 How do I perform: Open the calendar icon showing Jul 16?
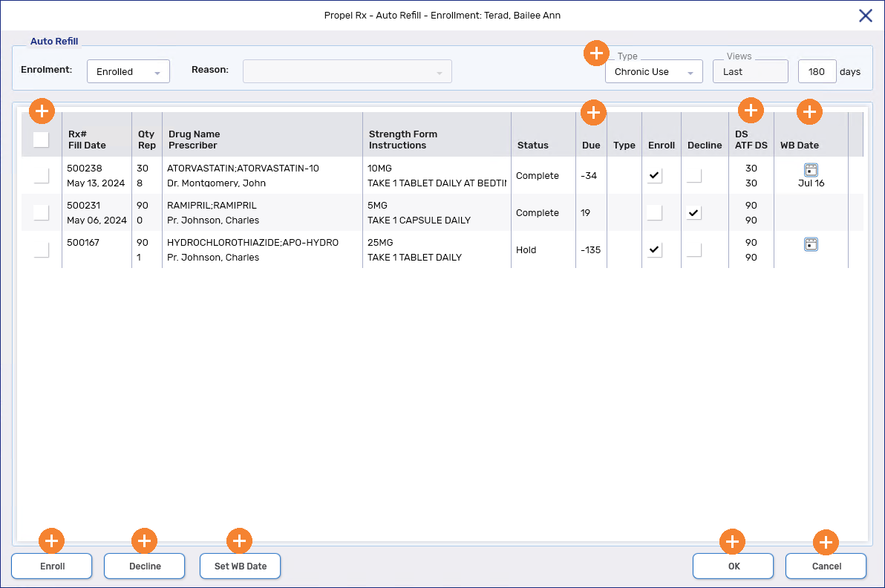[811, 169]
